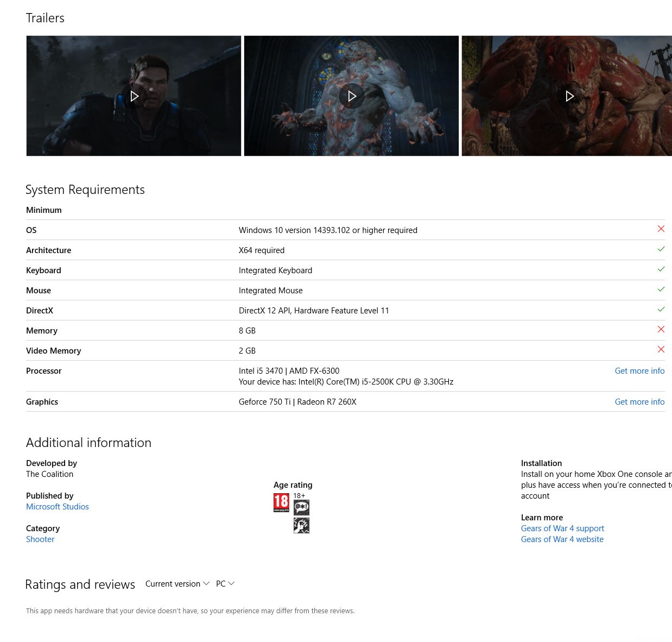Viewport: 672px width, 642px height.
Task: Click the green checkmark for Mouse row
Action: click(x=661, y=289)
